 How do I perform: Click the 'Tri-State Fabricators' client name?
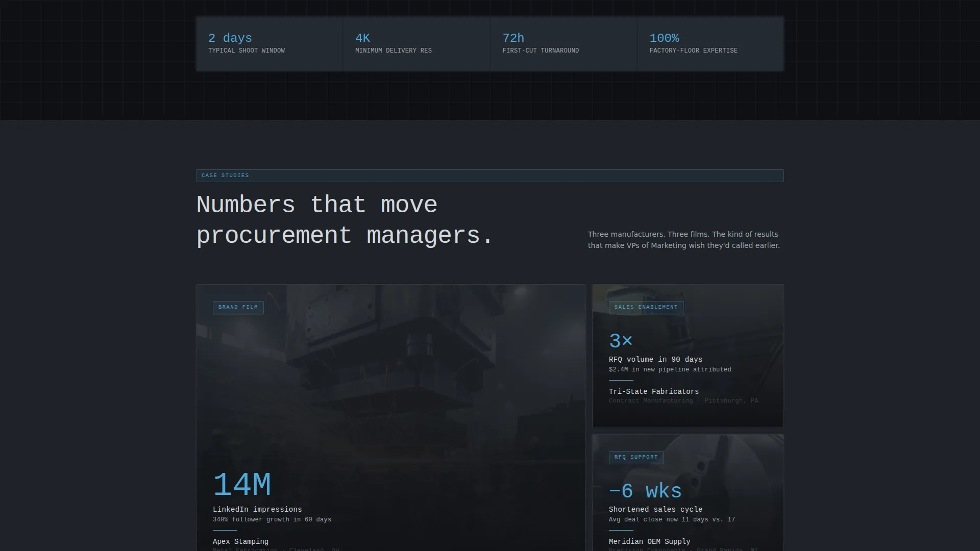coord(654,391)
